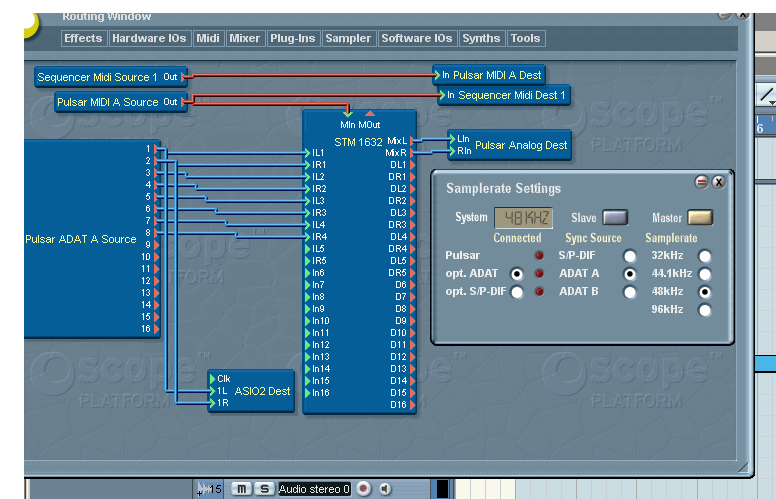
Task: Click the In16 input port arrow
Action: click(307, 393)
